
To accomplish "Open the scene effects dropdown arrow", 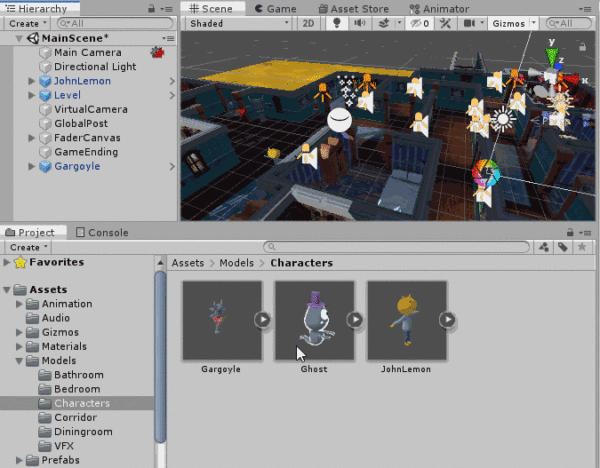I will point(399,23).
